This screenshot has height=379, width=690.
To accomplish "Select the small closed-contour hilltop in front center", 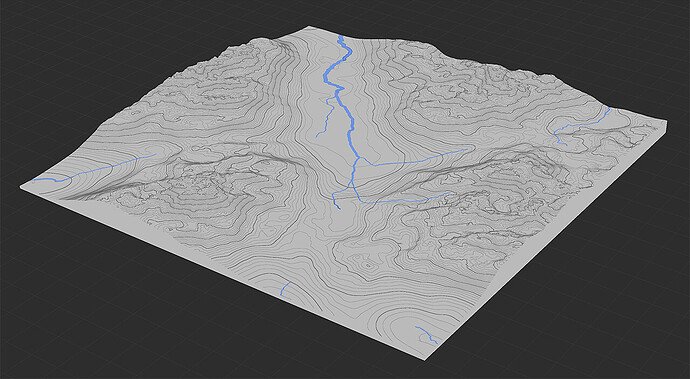I will coord(368,265).
